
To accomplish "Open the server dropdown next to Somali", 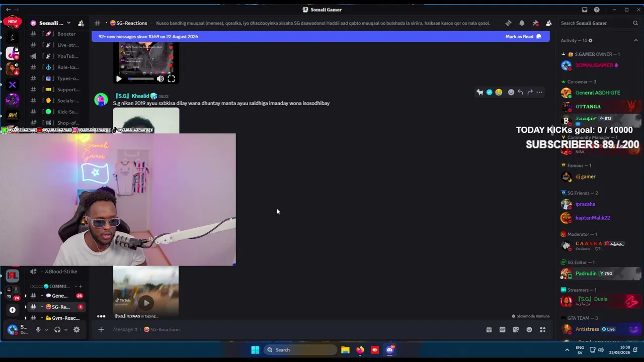I will pos(68,23).
